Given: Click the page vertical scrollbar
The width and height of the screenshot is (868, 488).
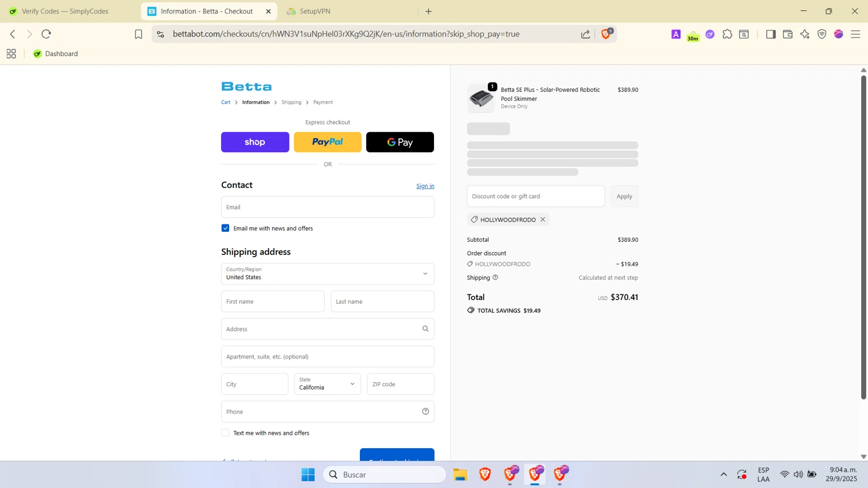Looking at the screenshot, I should [x=863, y=237].
